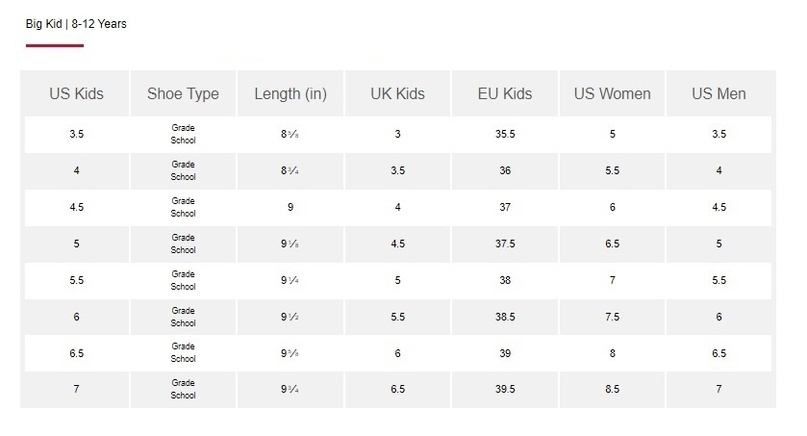The height and width of the screenshot is (436, 807).
Task: Select EU Kids size 35.5 cell
Action: (x=505, y=134)
